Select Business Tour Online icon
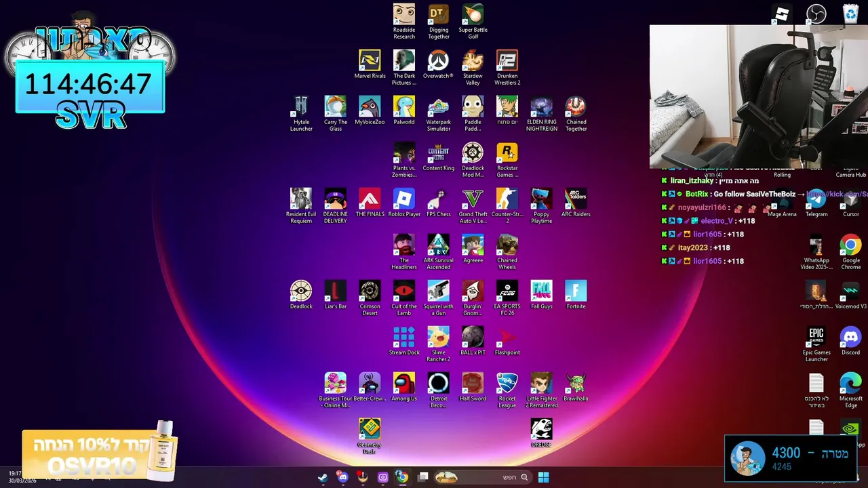 [x=336, y=390]
